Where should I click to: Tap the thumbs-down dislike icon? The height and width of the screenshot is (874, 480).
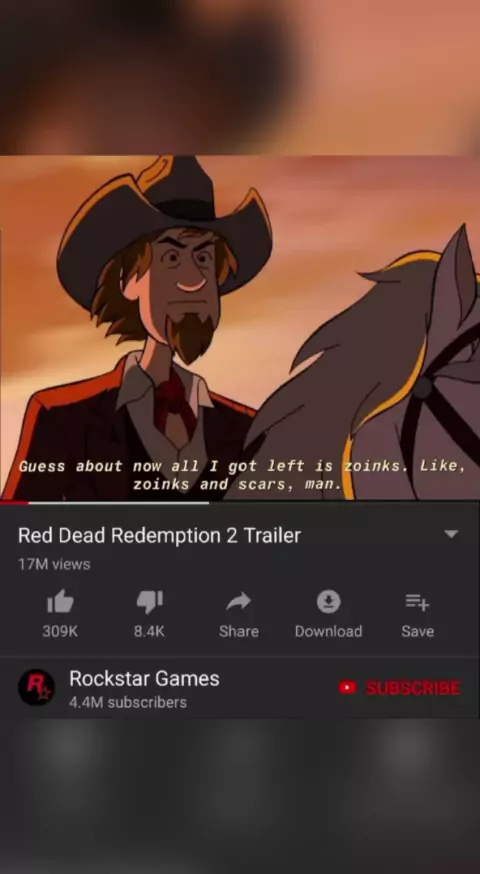coord(149,602)
